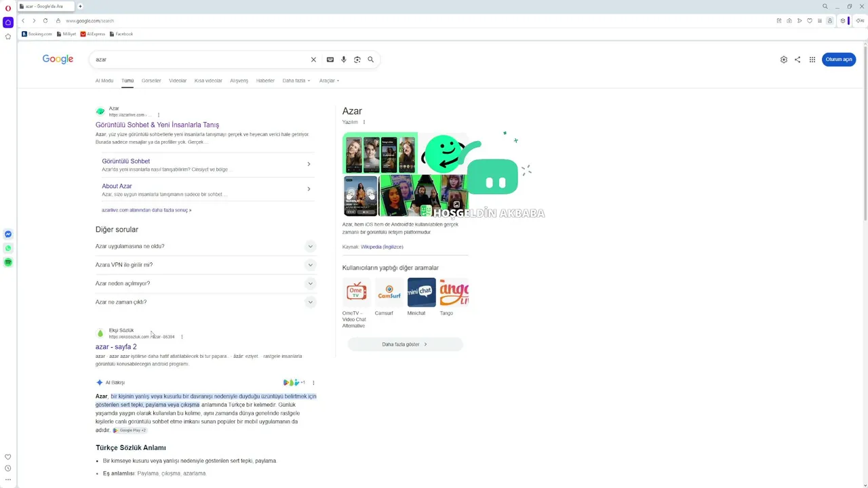
Task: Open the sidebar heart icon at bottom
Action: click(x=8, y=457)
